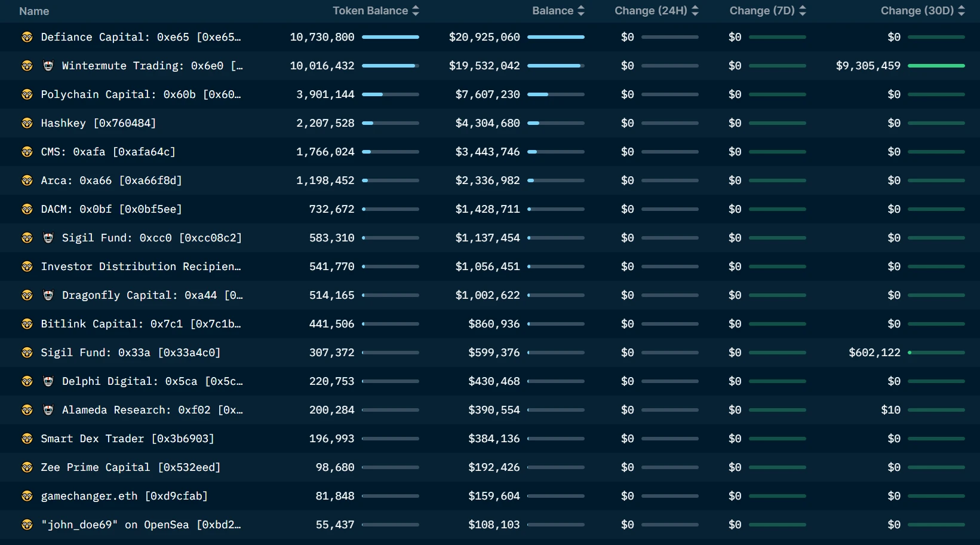980x545 pixels.
Task: Click the badge icon beside Alameda Research
Action: tap(48, 410)
